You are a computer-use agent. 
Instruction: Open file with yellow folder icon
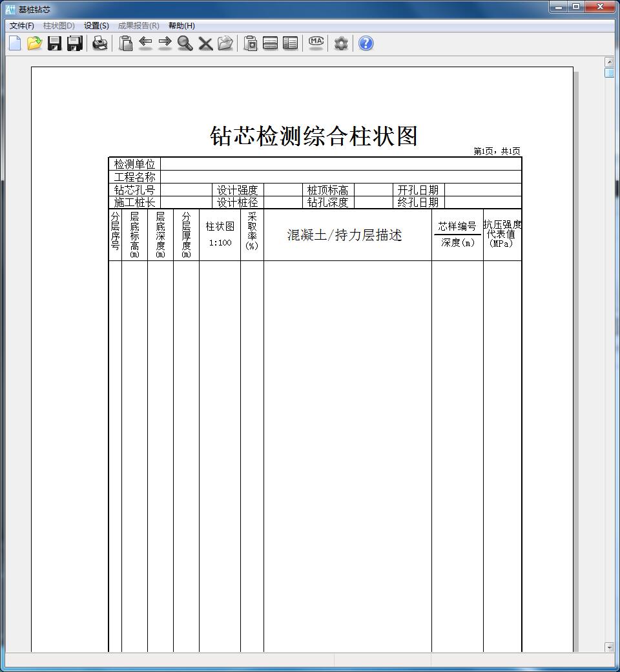point(34,43)
